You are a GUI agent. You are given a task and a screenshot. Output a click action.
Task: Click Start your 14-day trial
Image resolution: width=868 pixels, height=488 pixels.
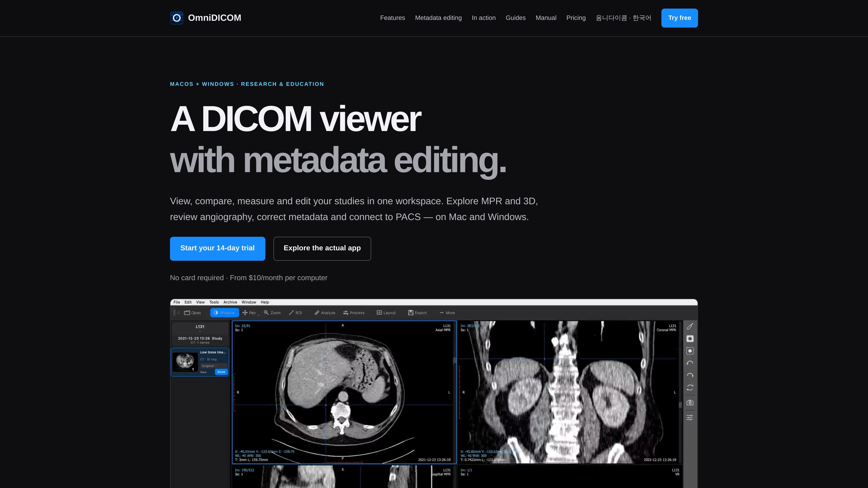point(217,249)
